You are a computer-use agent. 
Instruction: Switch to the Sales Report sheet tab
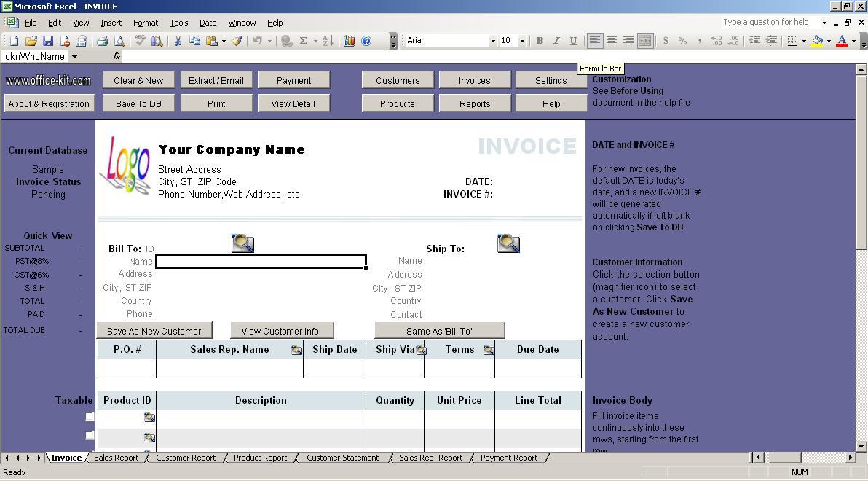point(117,458)
